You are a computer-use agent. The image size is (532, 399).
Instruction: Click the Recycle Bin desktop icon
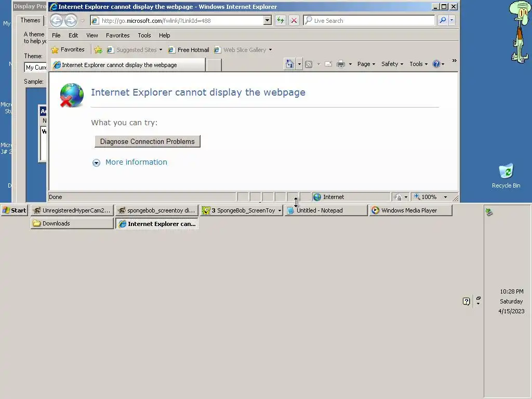[506, 176]
